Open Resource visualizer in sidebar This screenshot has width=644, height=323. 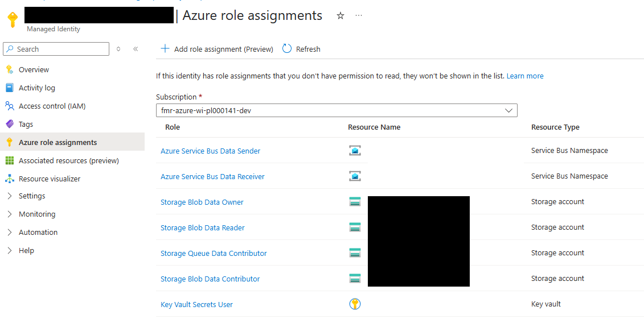(x=50, y=179)
